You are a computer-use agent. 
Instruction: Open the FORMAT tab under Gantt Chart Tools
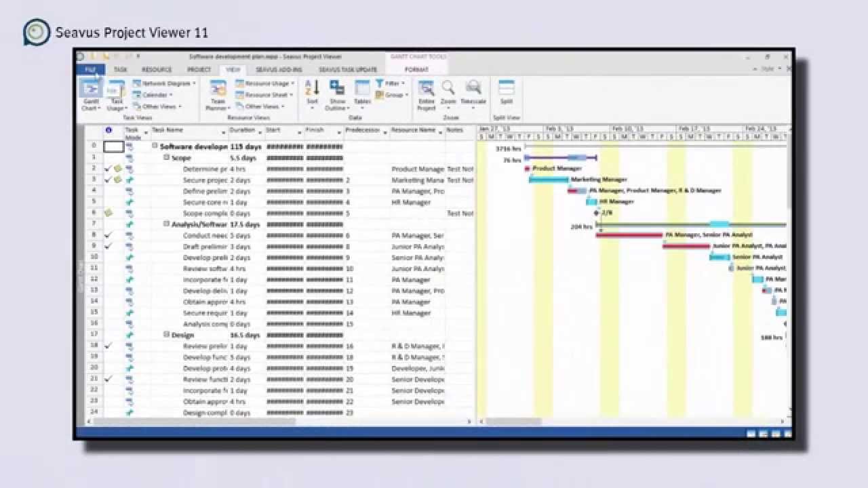[x=416, y=69]
